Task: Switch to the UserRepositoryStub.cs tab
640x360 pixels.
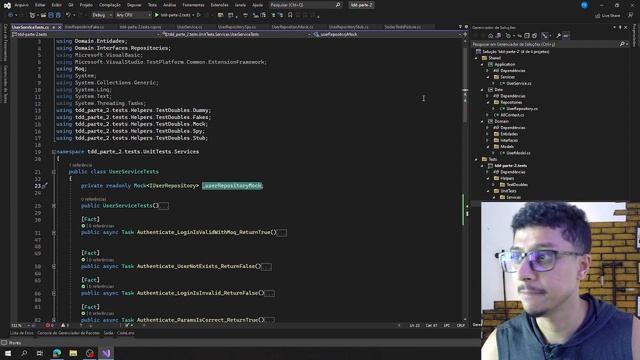Action: [x=349, y=27]
